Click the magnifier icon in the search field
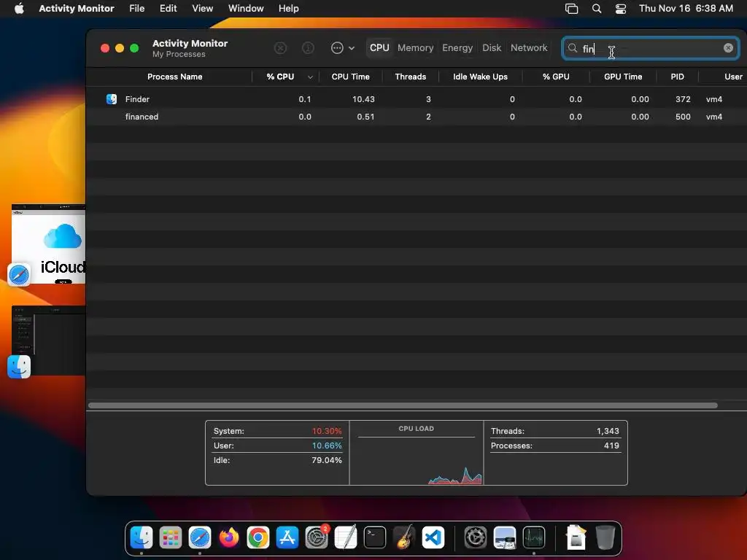Viewport: 747px width, 560px height. point(572,48)
